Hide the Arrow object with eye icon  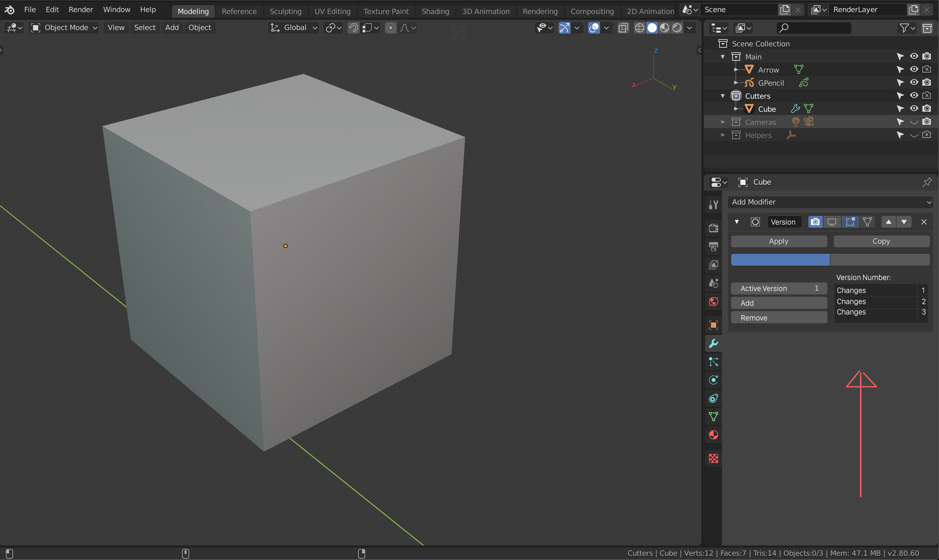click(x=914, y=70)
